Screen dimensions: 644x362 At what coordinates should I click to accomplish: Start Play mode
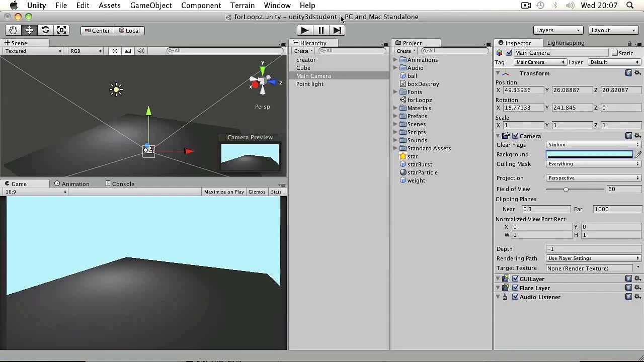(x=304, y=30)
